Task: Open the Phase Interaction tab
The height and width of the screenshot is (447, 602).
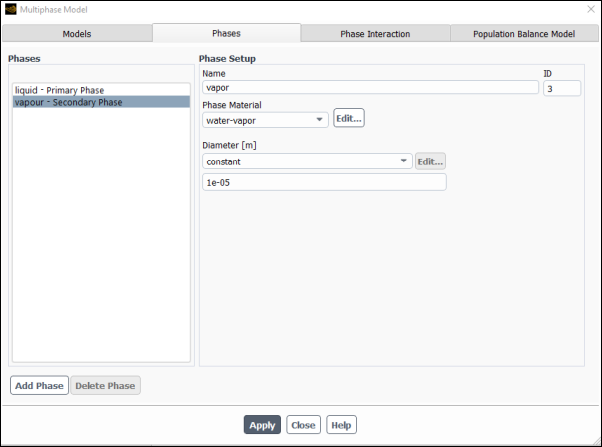Action: (375, 33)
